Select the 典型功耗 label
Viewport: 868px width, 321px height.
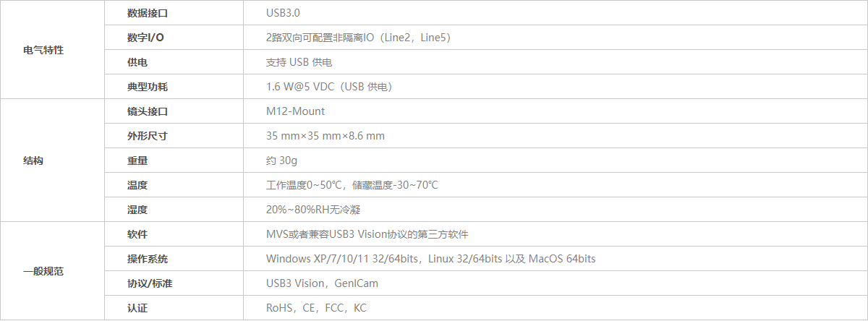(x=147, y=87)
